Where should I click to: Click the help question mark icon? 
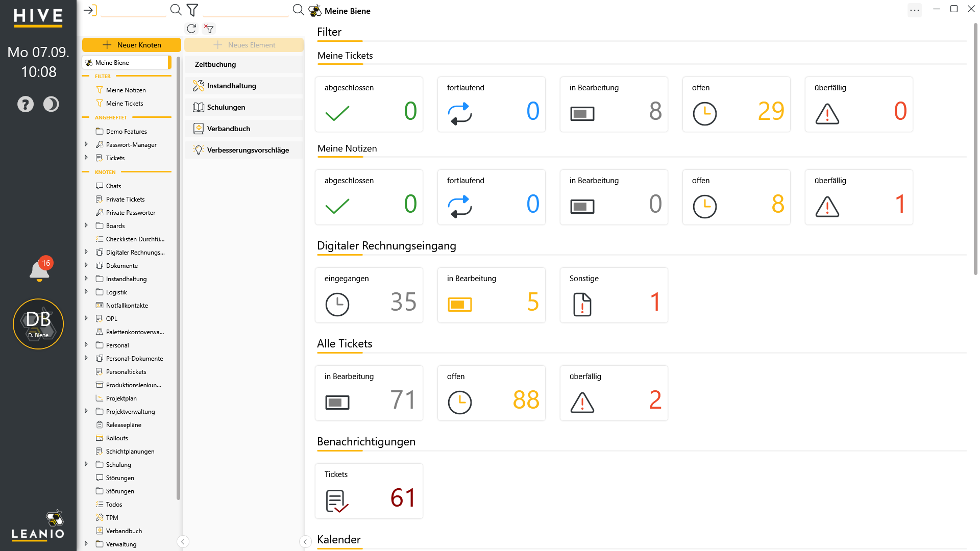pos(26,105)
